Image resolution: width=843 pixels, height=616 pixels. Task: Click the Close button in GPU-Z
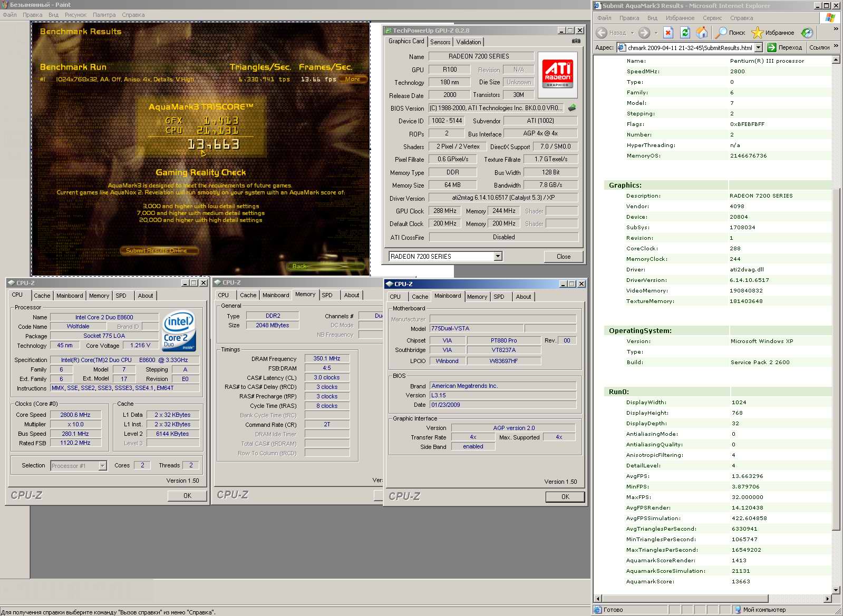(564, 257)
